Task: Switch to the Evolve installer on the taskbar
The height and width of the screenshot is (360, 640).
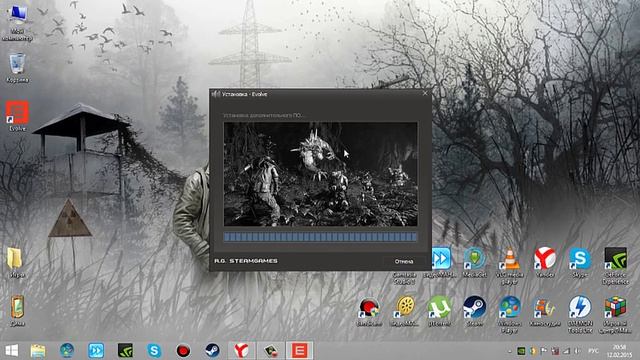Action: click(299, 350)
